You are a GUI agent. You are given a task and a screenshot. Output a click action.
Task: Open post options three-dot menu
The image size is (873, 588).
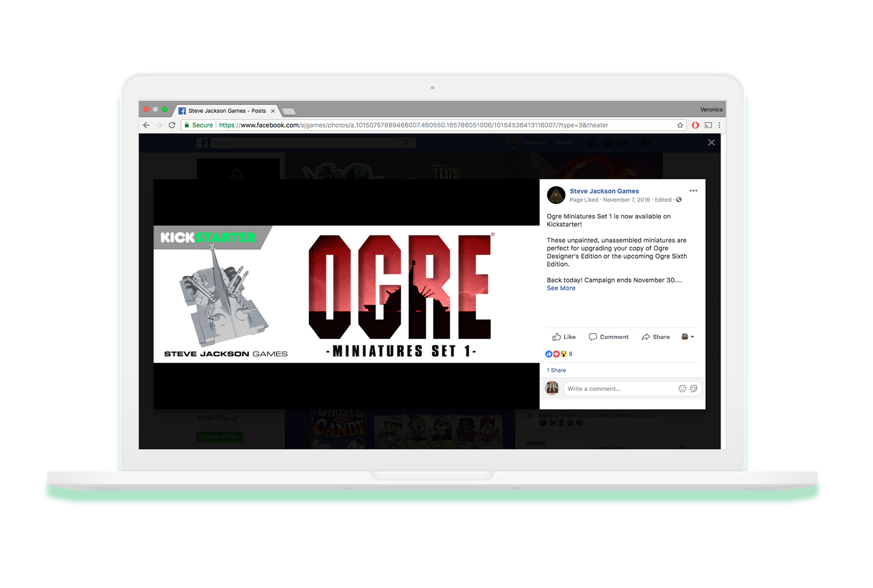[x=693, y=191]
